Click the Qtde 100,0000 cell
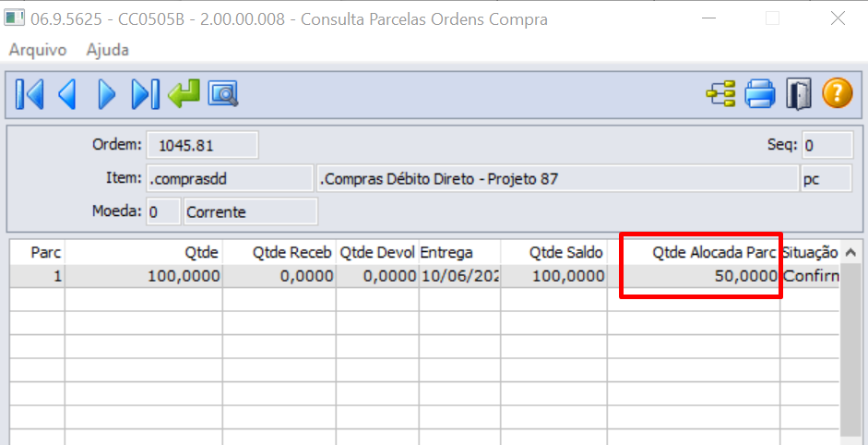 [143, 276]
